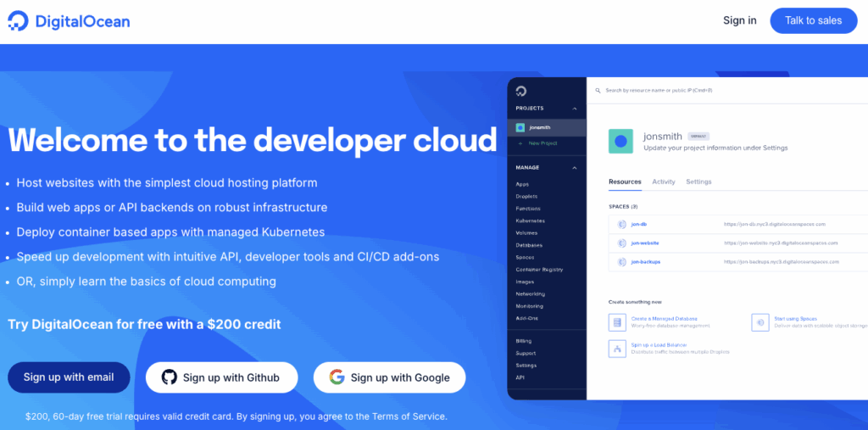Open Networking in the sidebar
868x430 pixels.
click(x=531, y=293)
